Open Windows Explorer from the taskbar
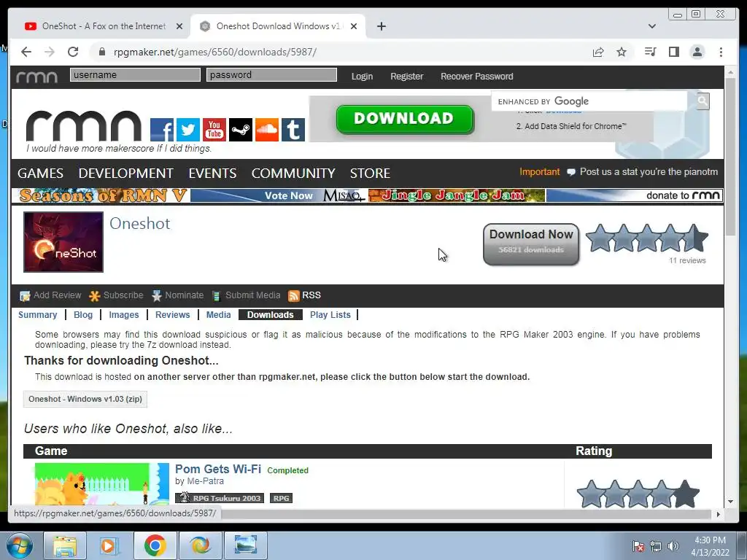 (65, 545)
